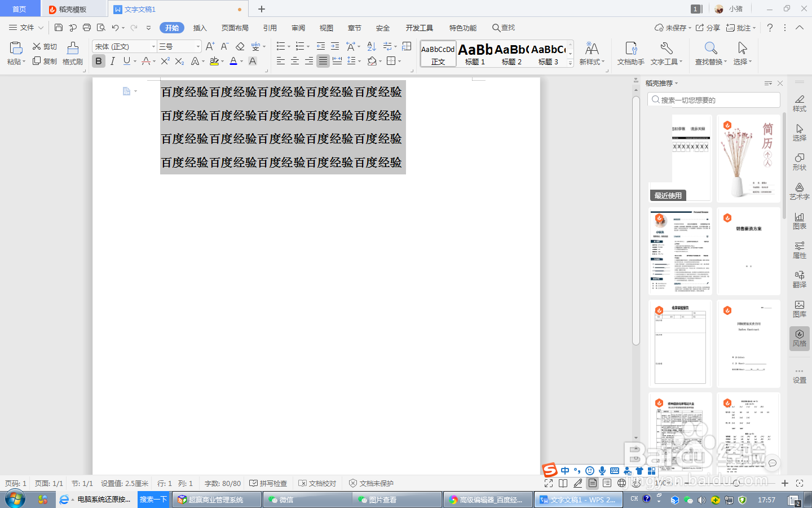The image size is (812, 508).
Task: Switch to 插入 ribbon tab
Action: point(200,28)
